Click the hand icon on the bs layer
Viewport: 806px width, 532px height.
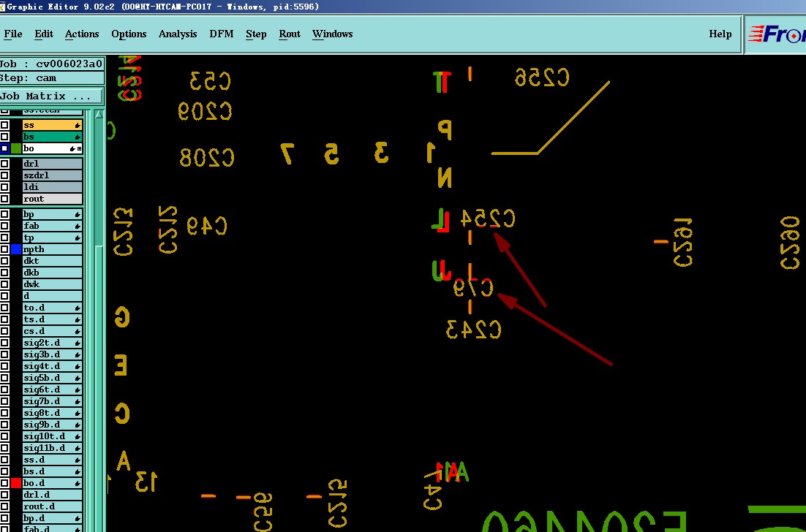point(77,137)
